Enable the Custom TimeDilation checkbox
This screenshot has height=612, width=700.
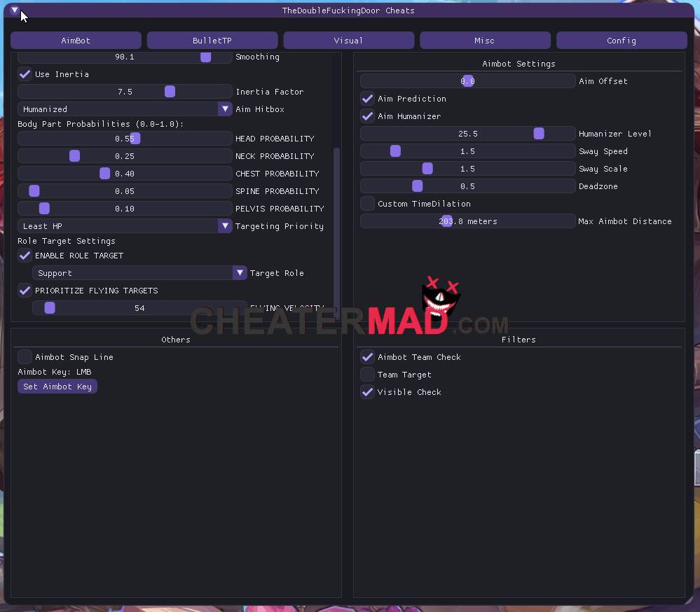click(x=367, y=203)
